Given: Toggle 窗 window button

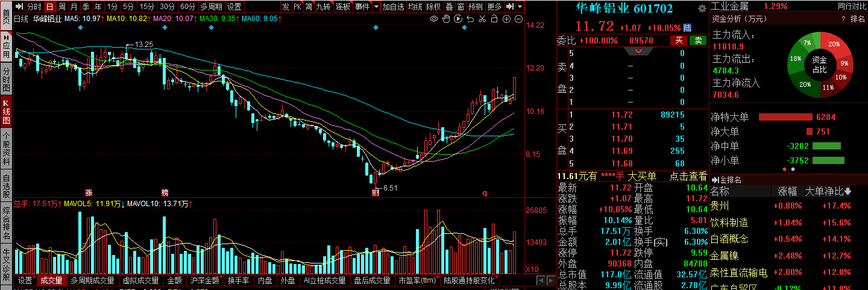Looking at the screenshot, I should coord(460,7).
